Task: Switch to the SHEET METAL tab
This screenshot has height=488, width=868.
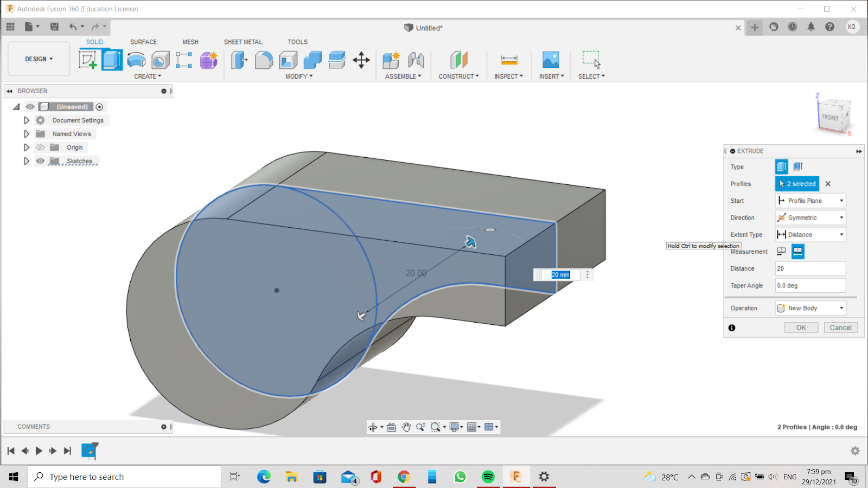Action: click(x=243, y=42)
